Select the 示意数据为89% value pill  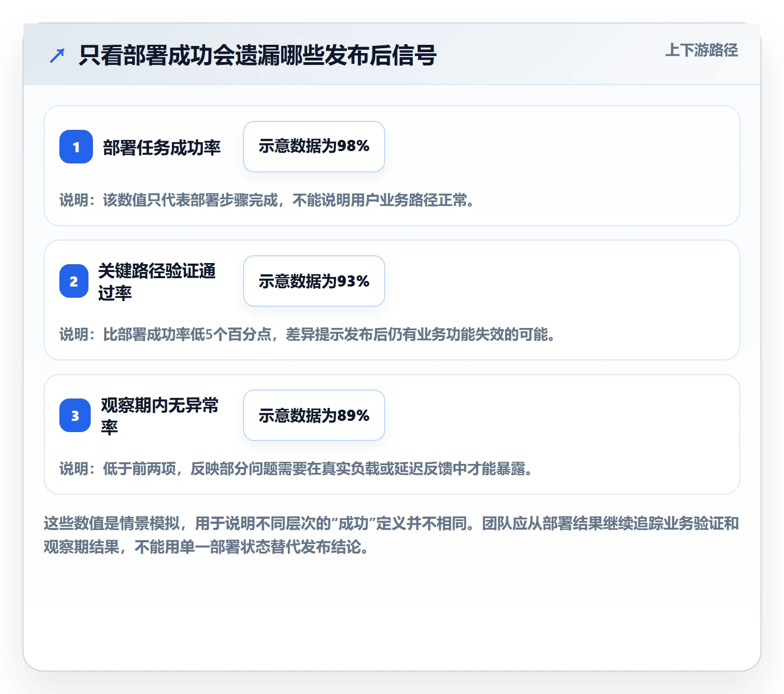[x=314, y=415]
